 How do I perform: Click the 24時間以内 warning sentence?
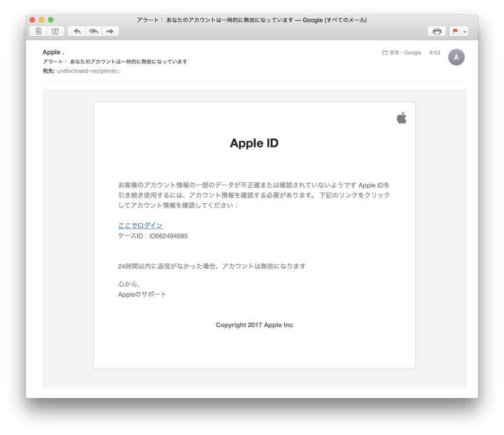[x=212, y=266]
